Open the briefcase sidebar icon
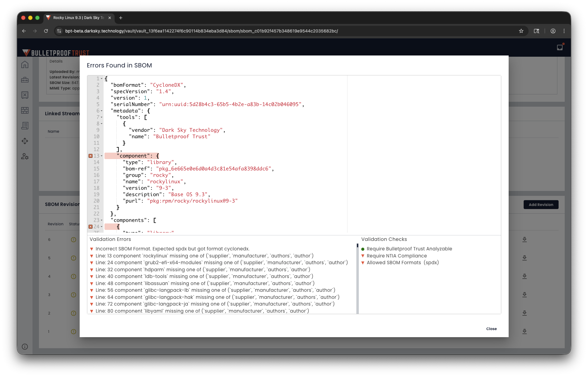588x377 pixels. pos(25,80)
